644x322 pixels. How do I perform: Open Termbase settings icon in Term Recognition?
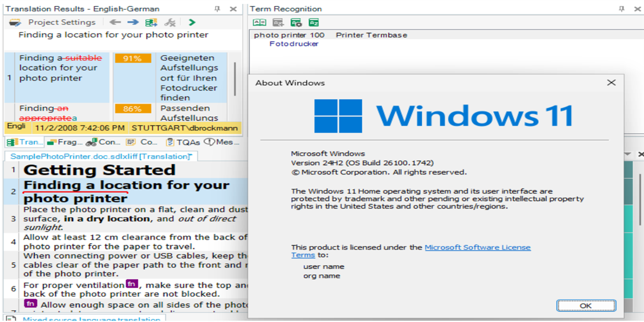tap(296, 22)
